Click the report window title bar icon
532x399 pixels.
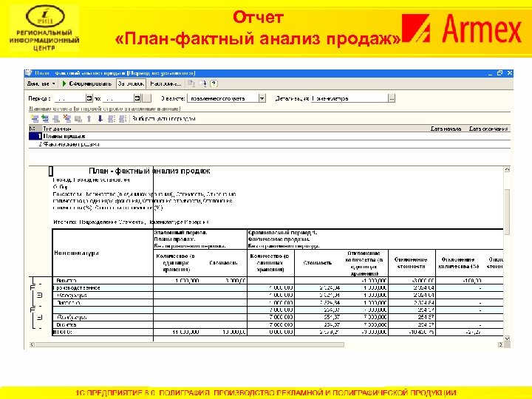tap(29, 73)
